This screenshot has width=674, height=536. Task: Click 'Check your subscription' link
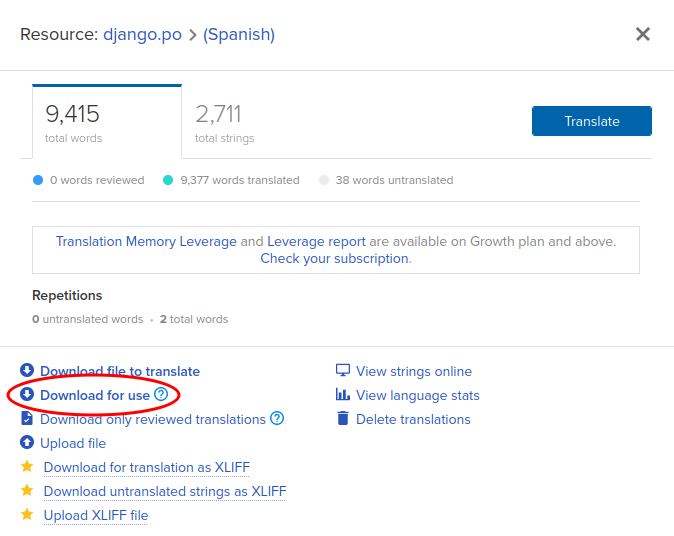[334, 258]
